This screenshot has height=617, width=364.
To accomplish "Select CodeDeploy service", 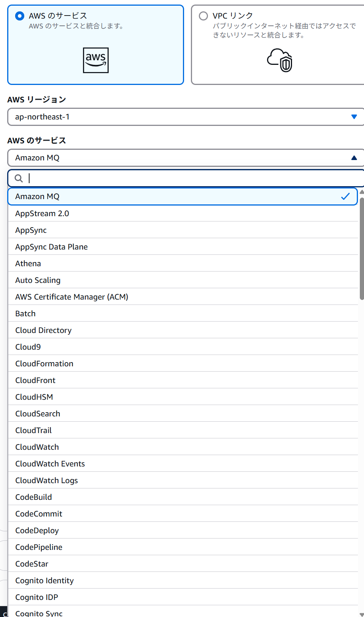I will point(183,531).
